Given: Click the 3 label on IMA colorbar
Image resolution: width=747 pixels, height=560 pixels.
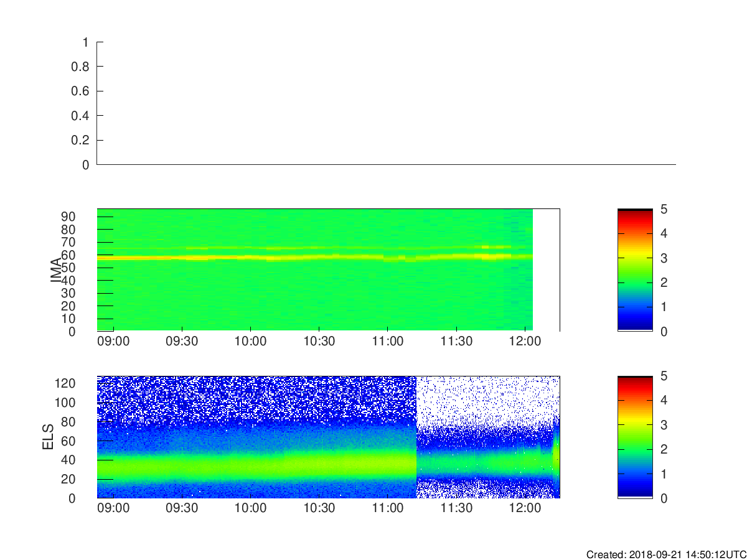Looking at the screenshot, I should [x=664, y=258].
